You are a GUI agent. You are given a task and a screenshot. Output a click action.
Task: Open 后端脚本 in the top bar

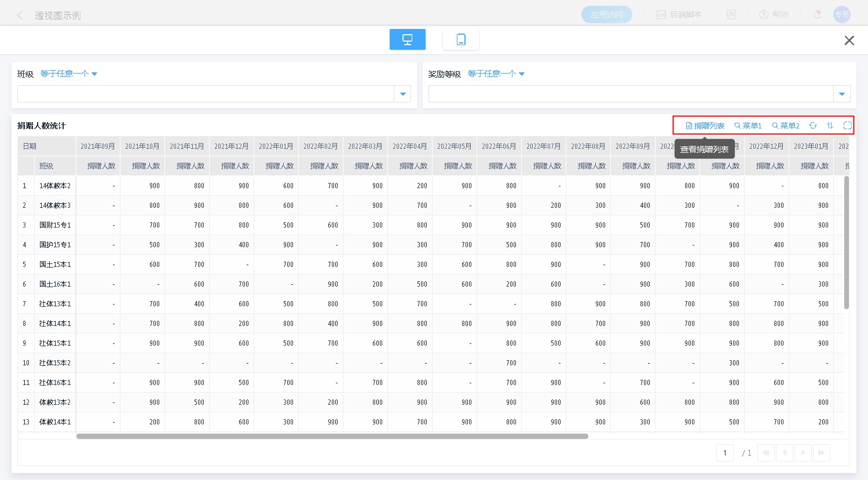(x=679, y=14)
